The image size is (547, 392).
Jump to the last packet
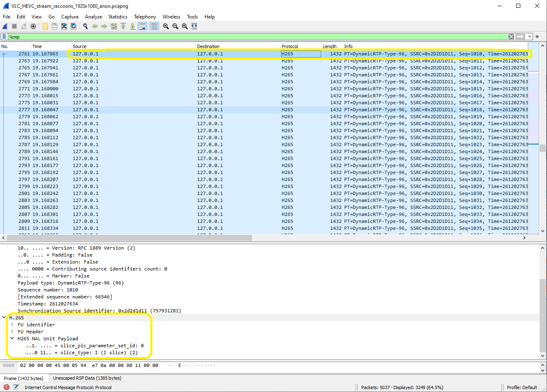pyautogui.click(x=133, y=26)
